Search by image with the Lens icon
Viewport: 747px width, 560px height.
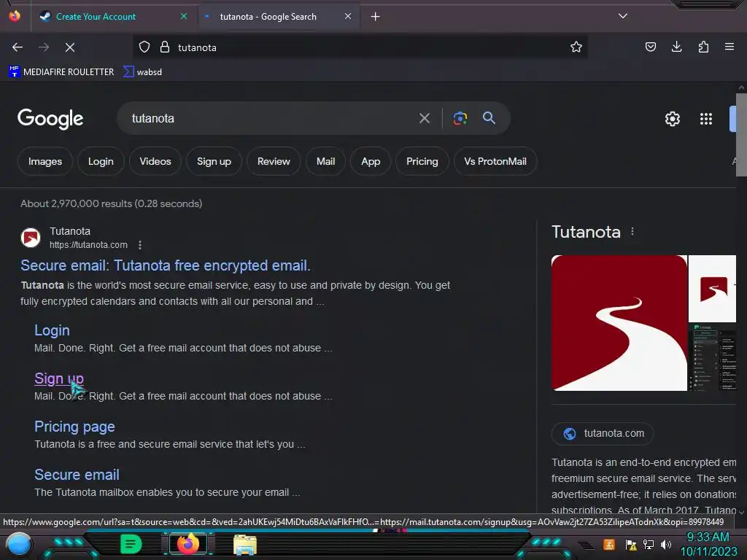[460, 118]
